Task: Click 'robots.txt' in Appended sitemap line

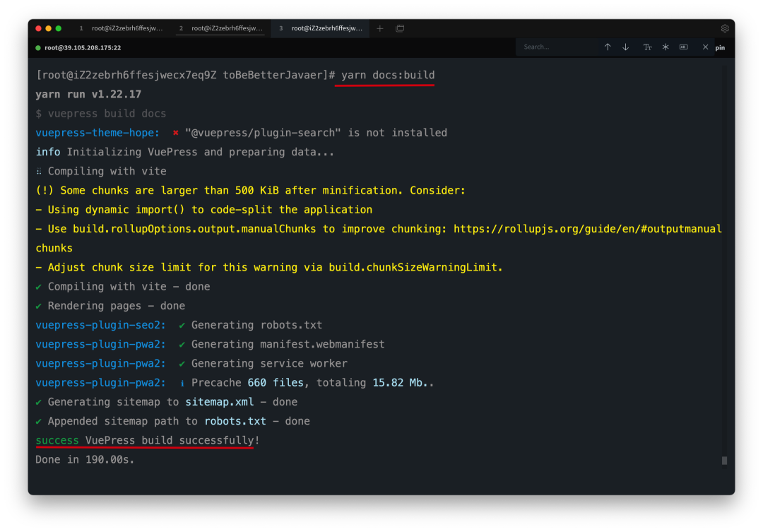Action: point(235,421)
